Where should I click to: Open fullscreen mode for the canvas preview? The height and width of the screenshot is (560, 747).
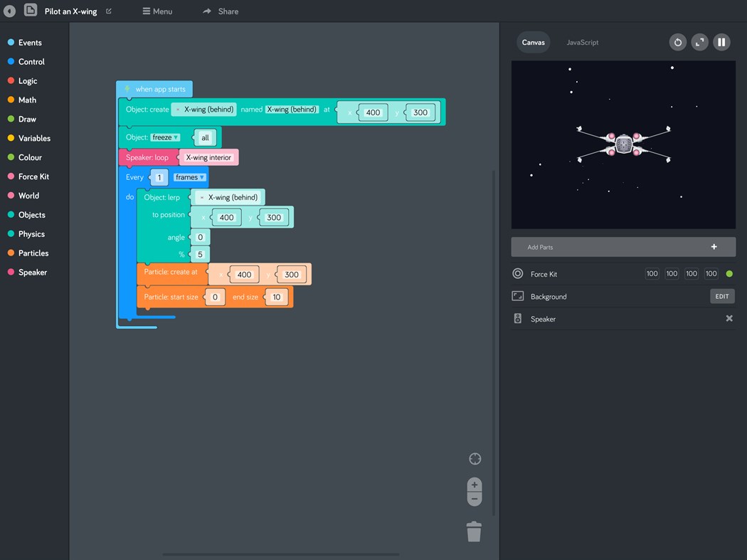coord(699,42)
